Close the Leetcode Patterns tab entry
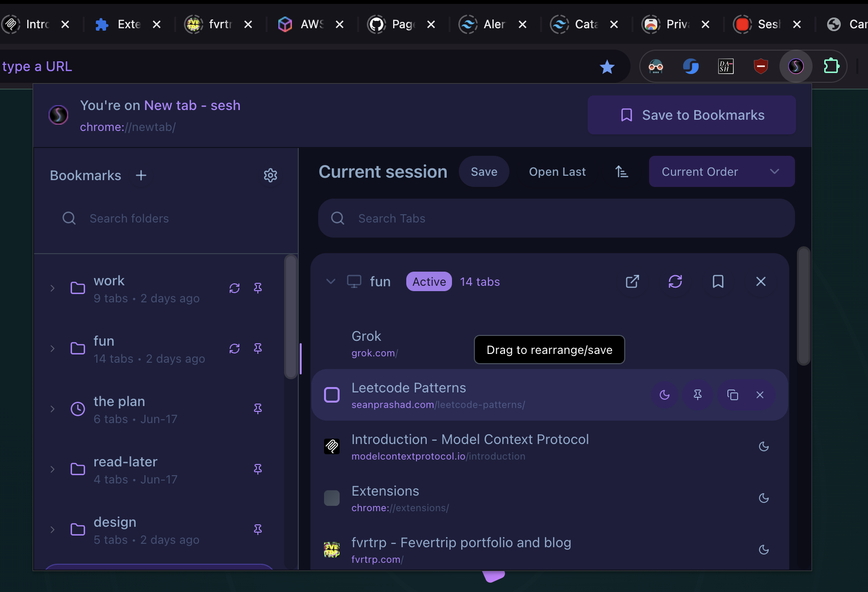Screen dimensions: 868x592 pos(759,395)
